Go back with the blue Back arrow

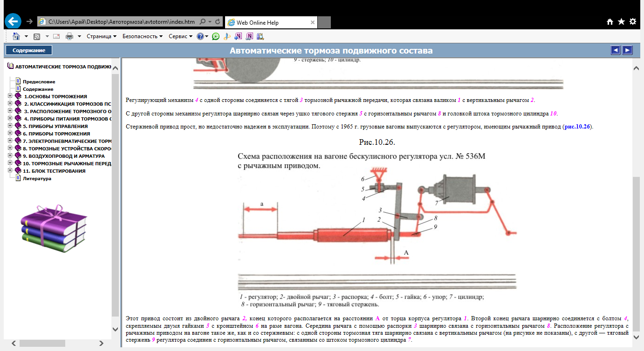pyautogui.click(x=14, y=21)
